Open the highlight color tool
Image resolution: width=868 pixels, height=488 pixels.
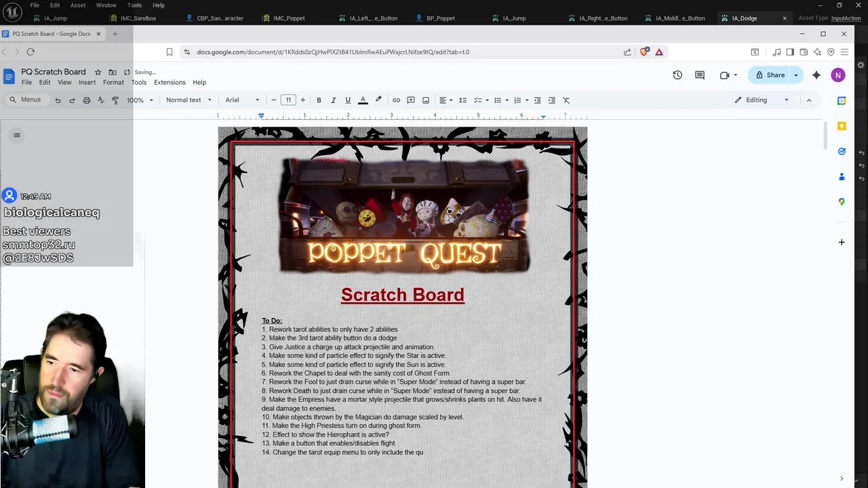tap(378, 100)
